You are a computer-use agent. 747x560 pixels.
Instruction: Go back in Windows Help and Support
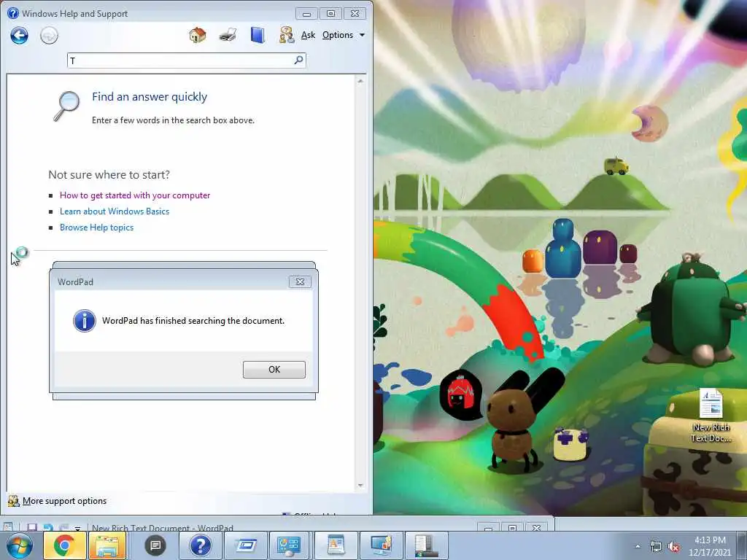point(20,35)
